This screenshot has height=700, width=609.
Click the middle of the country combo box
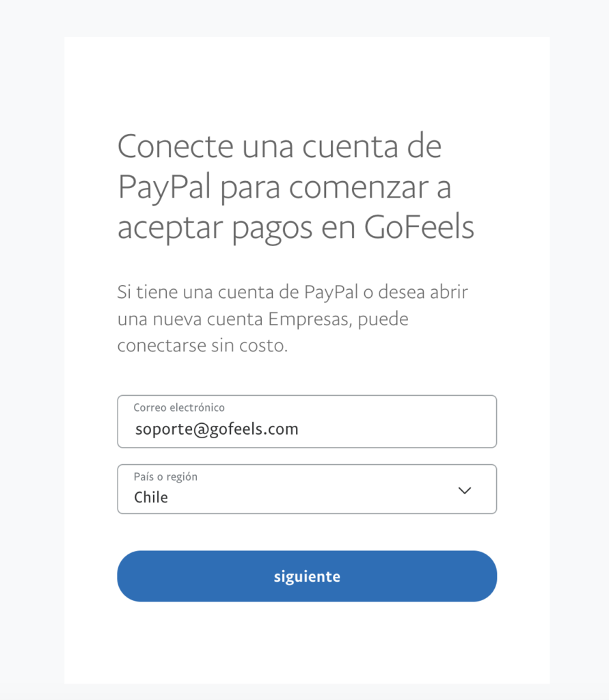tap(307, 489)
